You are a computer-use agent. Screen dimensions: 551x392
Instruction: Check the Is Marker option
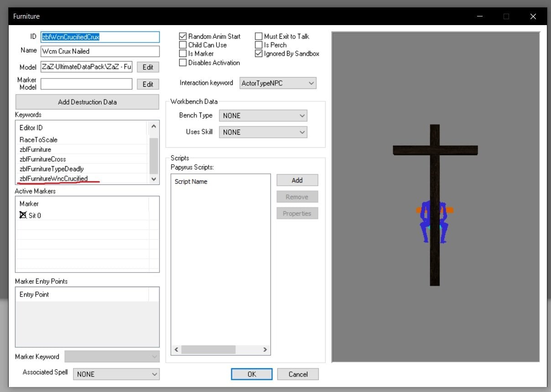pos(183,53)
